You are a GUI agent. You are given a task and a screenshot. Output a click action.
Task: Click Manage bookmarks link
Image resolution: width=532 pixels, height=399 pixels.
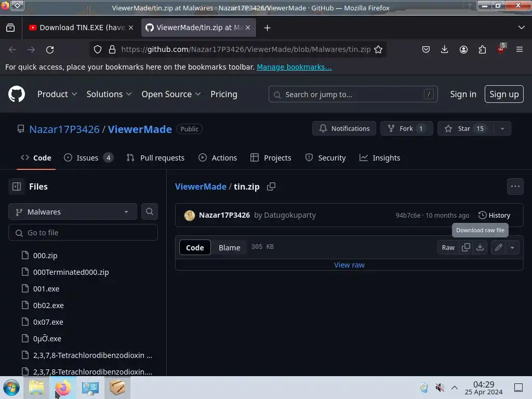pos(294,67)
